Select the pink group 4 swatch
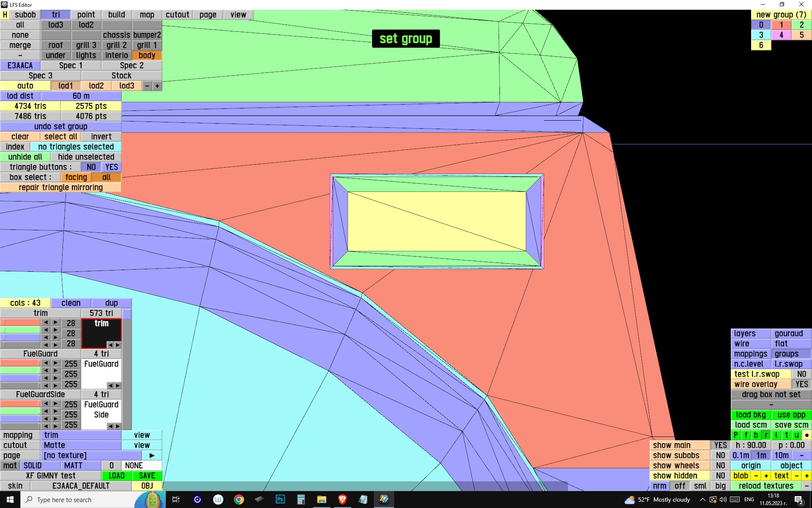Image resolution: width=812 pixels, height=508 pixels. [781, 35]
